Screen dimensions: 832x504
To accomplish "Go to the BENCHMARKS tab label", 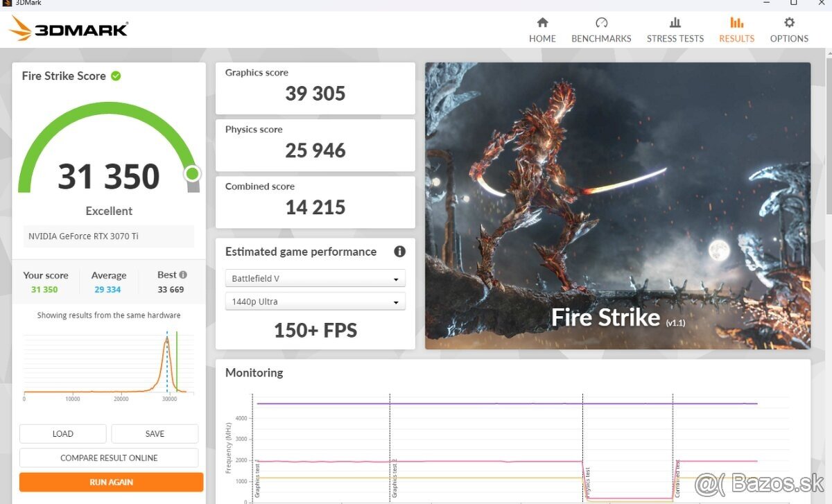I will pos(601,39).
